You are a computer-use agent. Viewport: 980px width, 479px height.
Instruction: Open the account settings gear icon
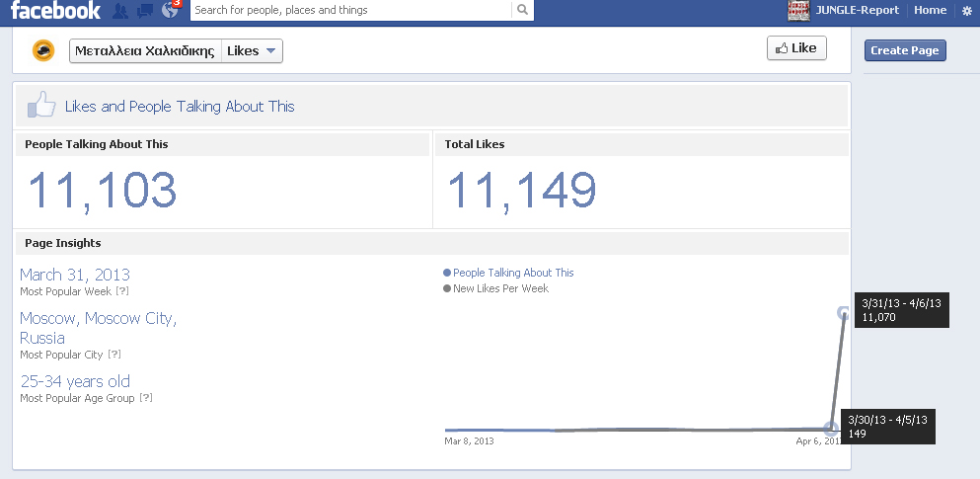click(x=967, y=11)
